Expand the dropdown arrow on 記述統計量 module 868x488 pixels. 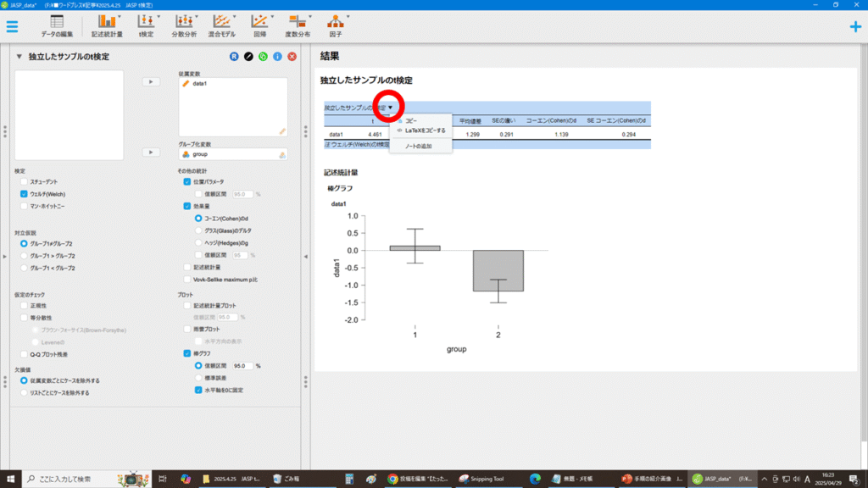click(120, 17)
